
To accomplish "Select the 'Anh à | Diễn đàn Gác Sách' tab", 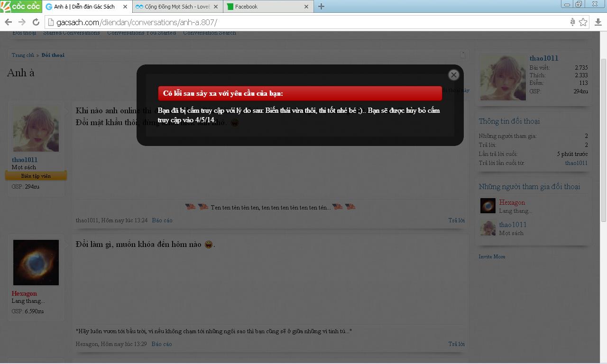I will tap(87, 7).
